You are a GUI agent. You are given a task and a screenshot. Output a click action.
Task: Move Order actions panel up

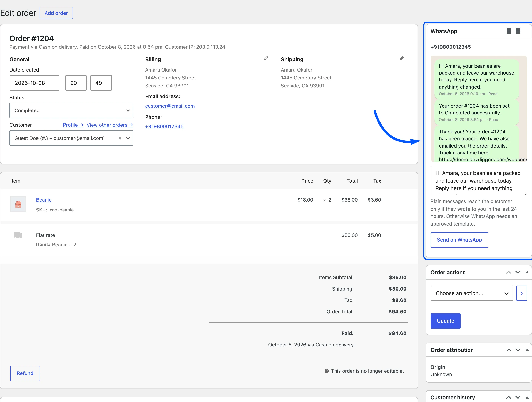509,272
